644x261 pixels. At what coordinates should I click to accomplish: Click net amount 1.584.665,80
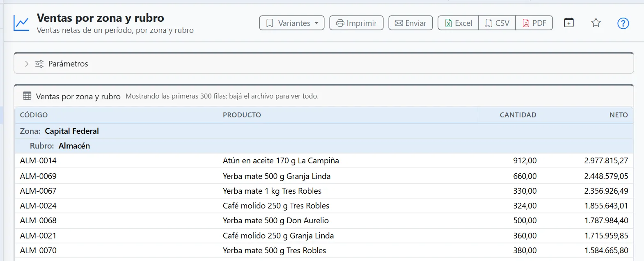[x=606, y=250]
